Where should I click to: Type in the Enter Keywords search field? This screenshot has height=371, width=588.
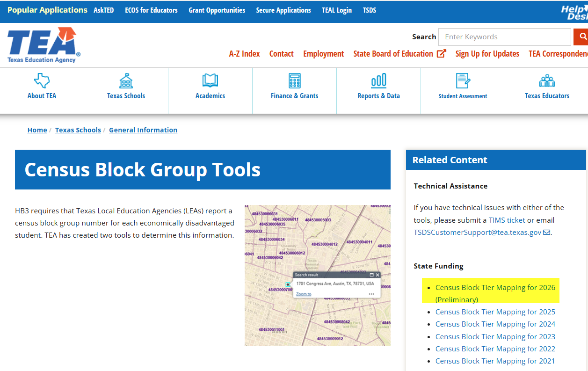pos(505,37)
